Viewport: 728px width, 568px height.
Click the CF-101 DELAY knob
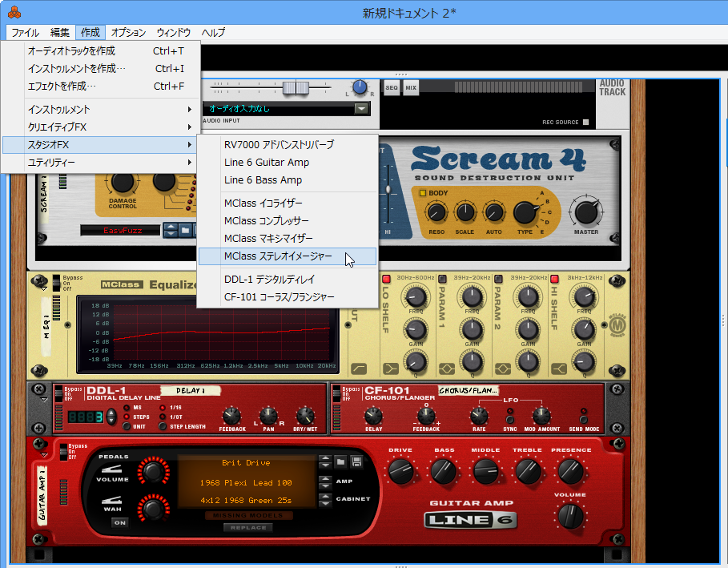coord(373,416)
